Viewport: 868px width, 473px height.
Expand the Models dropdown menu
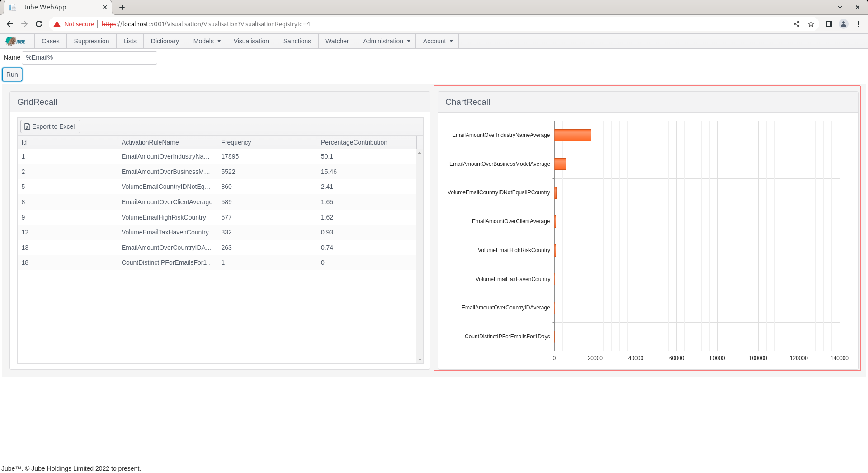(207, 41)
